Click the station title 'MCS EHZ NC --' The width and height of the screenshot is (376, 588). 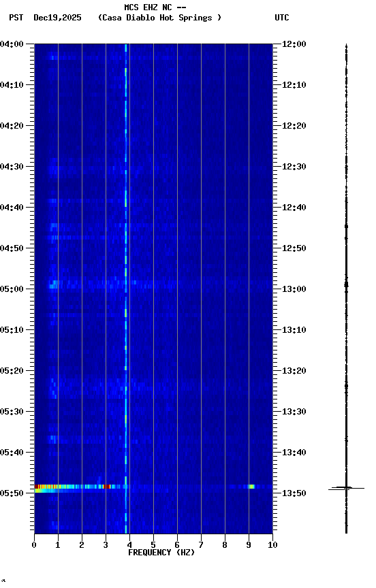(155, 7)
